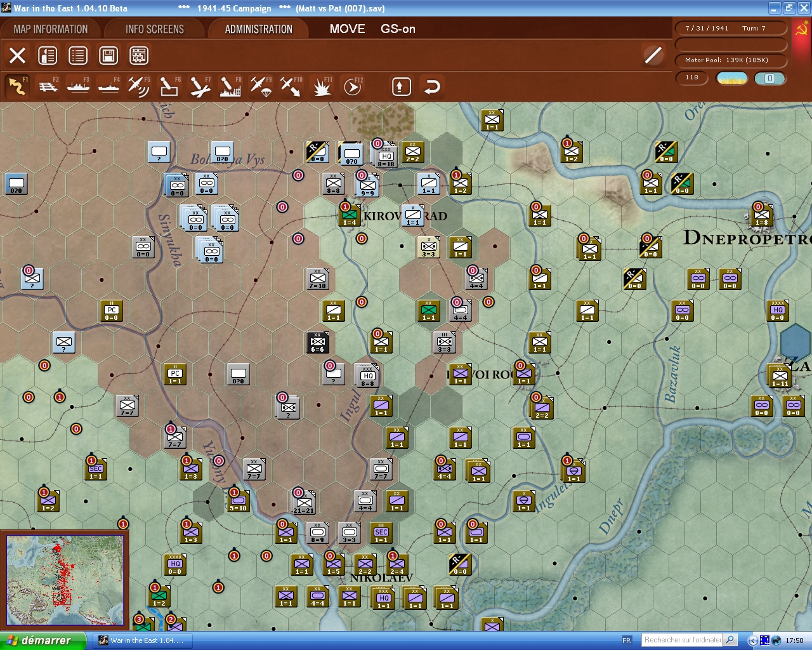Select Air recon mode (F5) plane icon
812x650 pixels.
[139, 86]
